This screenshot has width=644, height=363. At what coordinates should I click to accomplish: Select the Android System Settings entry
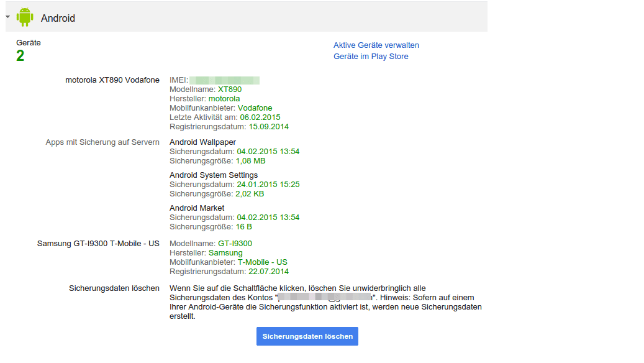click(x=214, y=175)
